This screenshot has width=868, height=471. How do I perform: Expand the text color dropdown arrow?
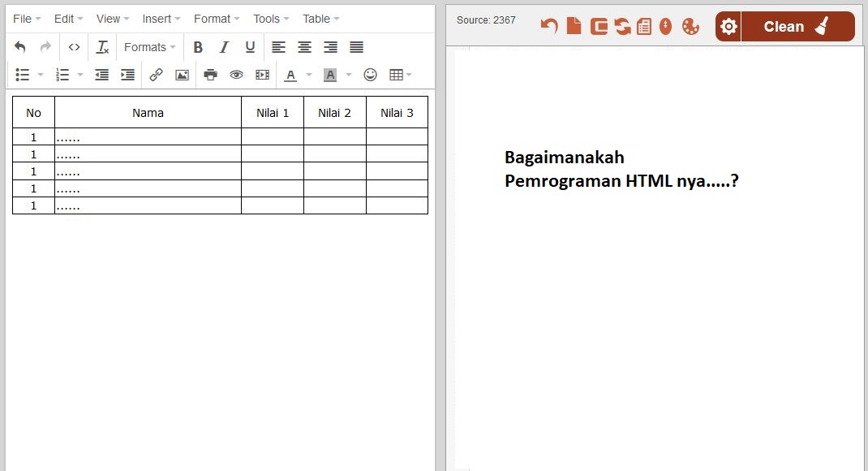(307, 74)
